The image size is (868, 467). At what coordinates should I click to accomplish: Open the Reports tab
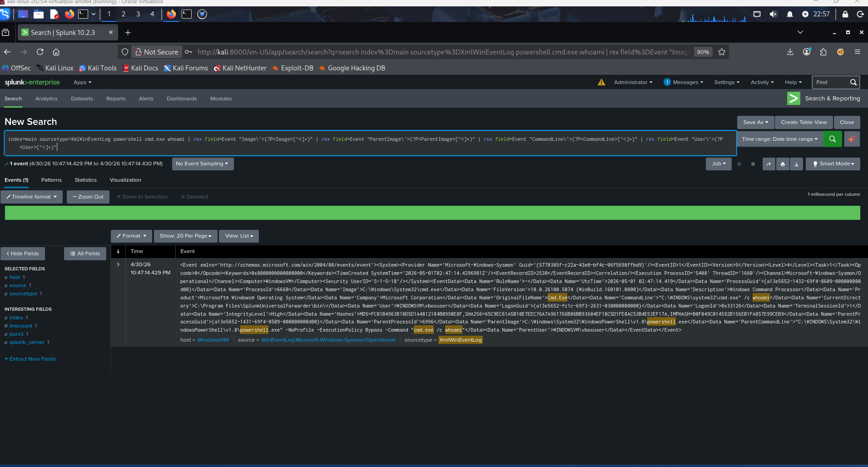tap(116, 99)
